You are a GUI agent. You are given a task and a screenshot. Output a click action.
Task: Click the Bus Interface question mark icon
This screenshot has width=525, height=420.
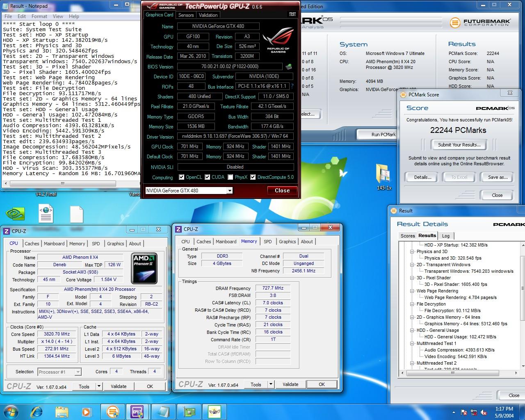pos(292,87)
